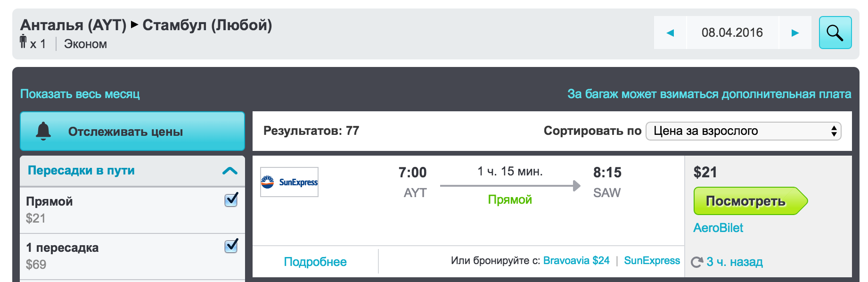The image size is (868, 282).
Task: Go to previous date with left arrow
Action: 670,33
